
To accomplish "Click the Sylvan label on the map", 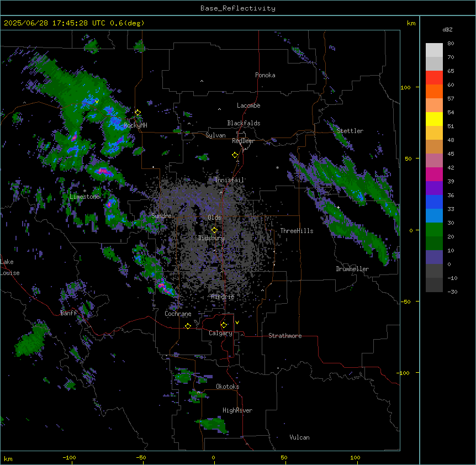I will (x=215, y=135).
